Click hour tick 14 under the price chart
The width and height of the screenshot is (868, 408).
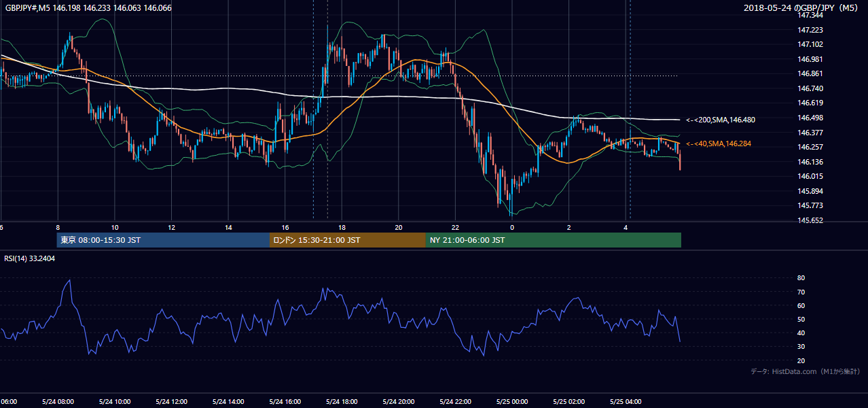[x=228, y=228]
